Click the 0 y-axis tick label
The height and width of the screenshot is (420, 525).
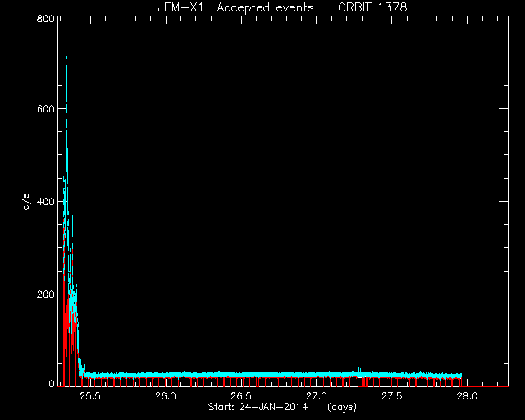[x=51, y=383]
